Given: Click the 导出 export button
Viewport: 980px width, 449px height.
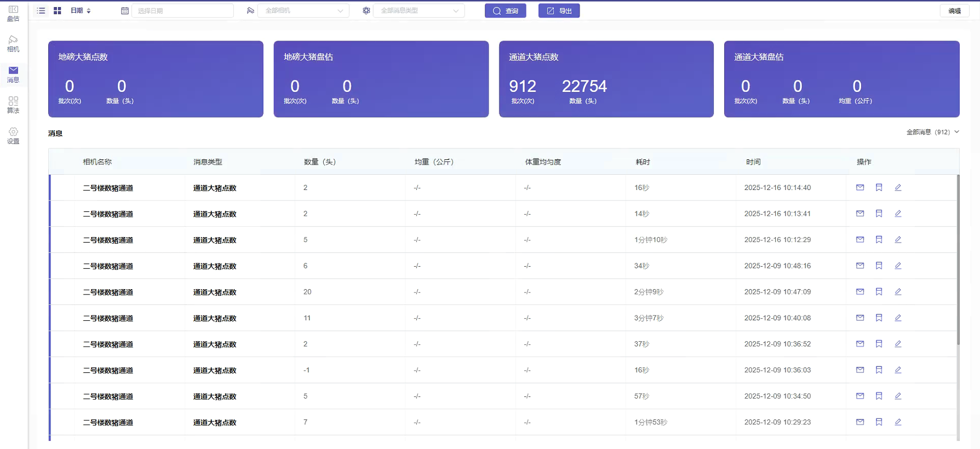Looking at the screenshot, I should 559,11.
